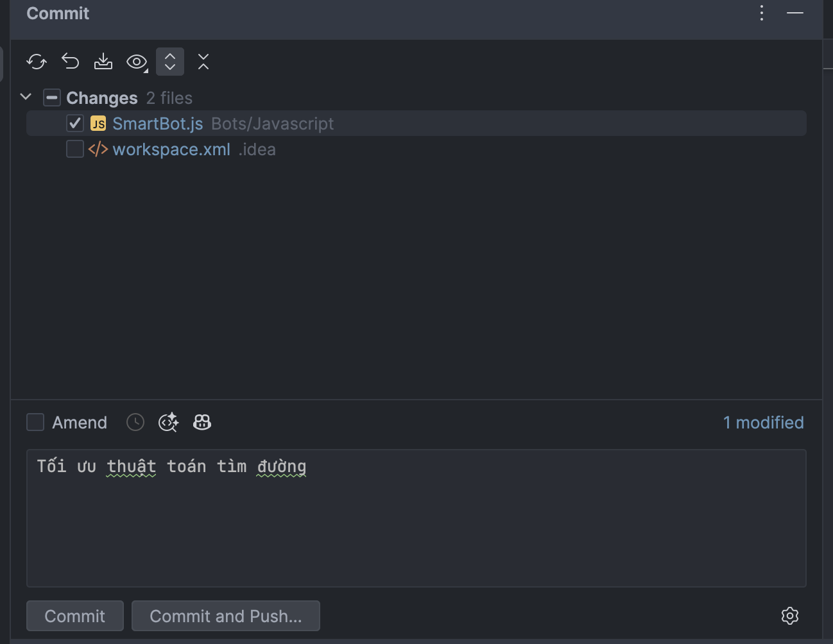This screenshot has width=833, height=644.
Task: Click the JS file icon of SmartBot.js
Action: tap(98, 124)
